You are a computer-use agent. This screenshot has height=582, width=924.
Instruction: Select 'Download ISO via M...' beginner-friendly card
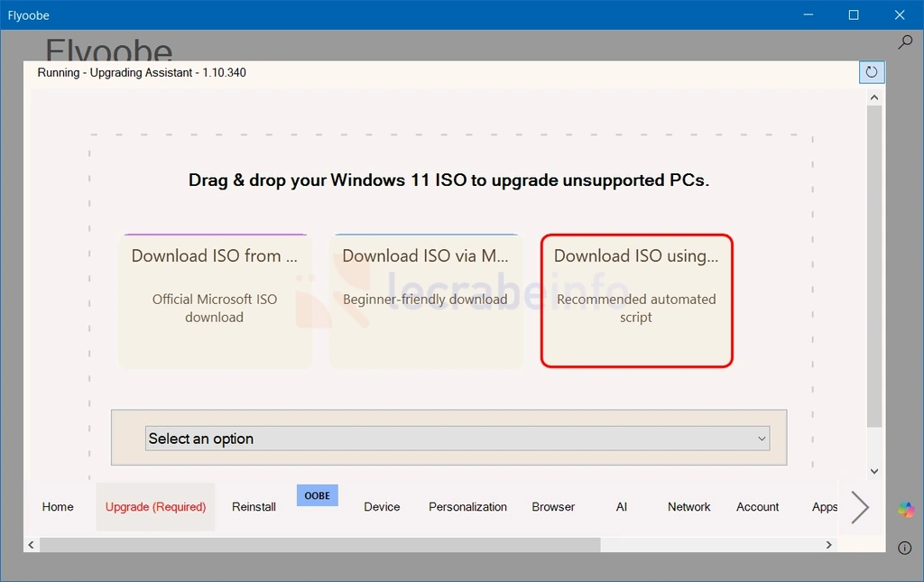click(x=426, y=301)
